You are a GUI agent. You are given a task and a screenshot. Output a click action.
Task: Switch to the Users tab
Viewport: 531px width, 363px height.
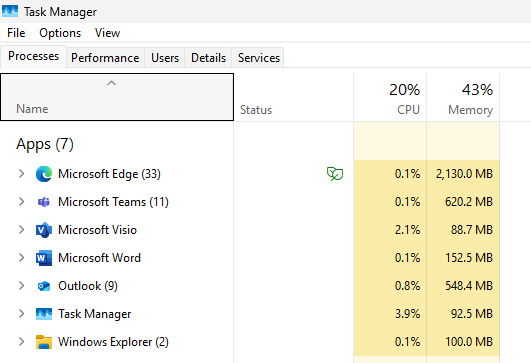coord(165,58)
